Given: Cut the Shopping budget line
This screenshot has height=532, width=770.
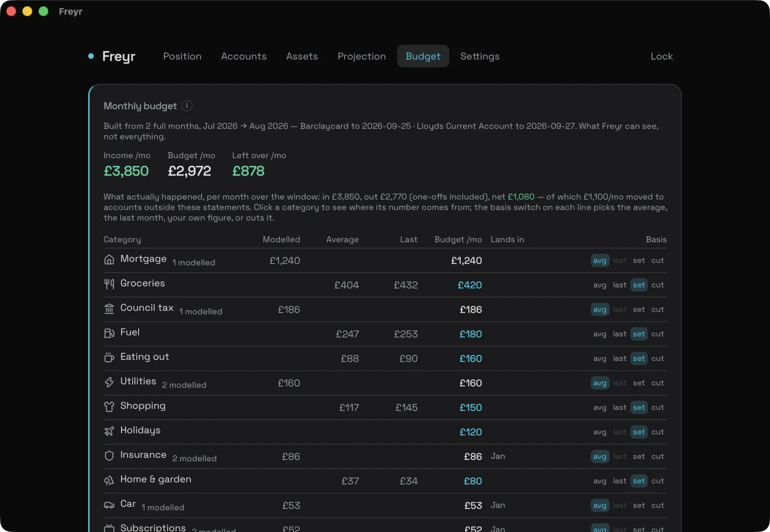Looking at the screenshot, I should click(658, 408).
